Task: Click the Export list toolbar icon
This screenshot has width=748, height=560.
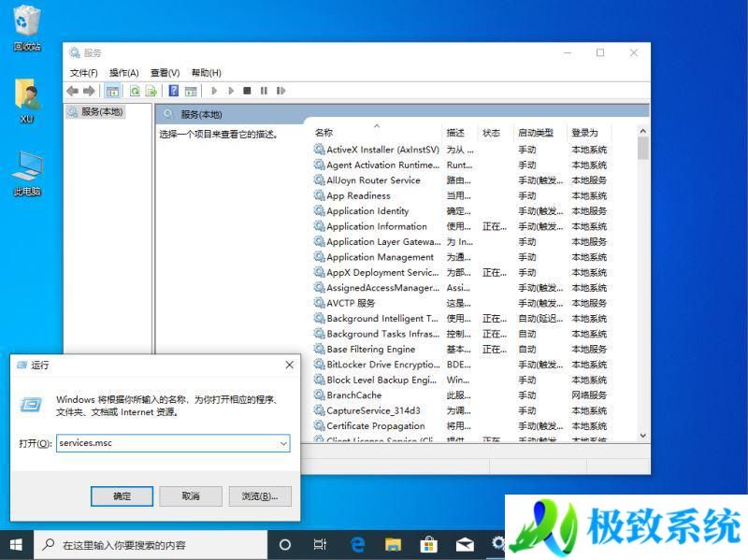Action: coord(151,91)
